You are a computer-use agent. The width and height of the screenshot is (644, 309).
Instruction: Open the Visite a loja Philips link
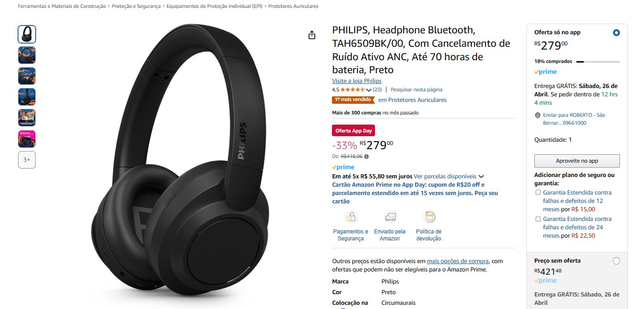coord(357,81)
